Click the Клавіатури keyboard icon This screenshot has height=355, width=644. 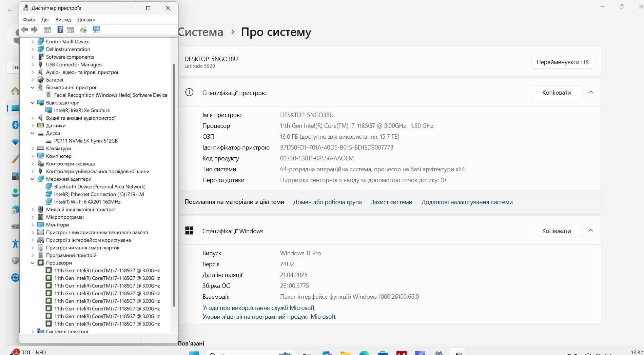click(41, 149)
